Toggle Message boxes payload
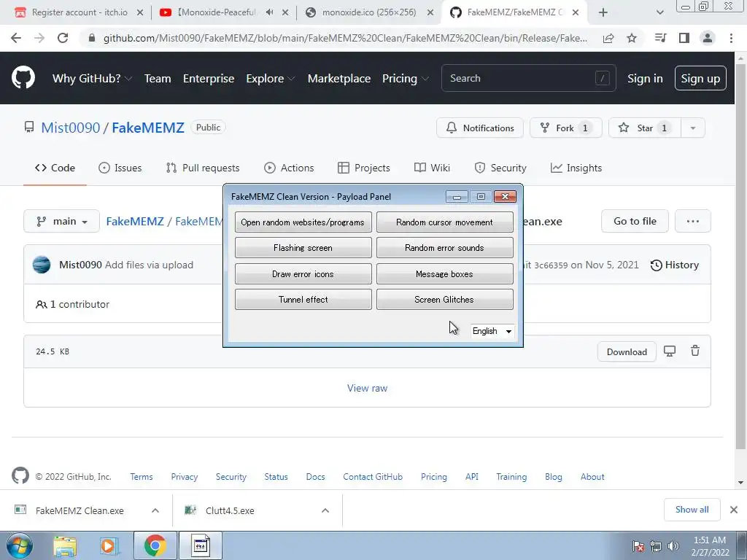This screenshot has height=560, width=747. point(444,274)
